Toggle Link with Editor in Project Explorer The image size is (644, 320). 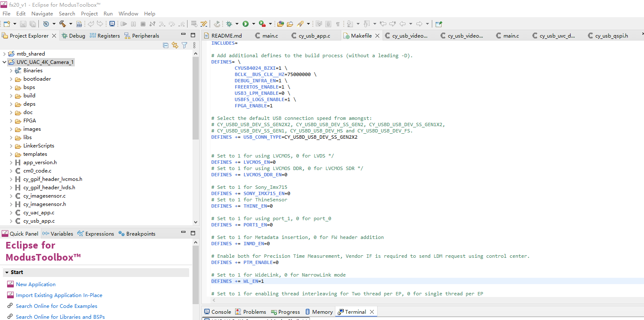(x=175, y=45)
